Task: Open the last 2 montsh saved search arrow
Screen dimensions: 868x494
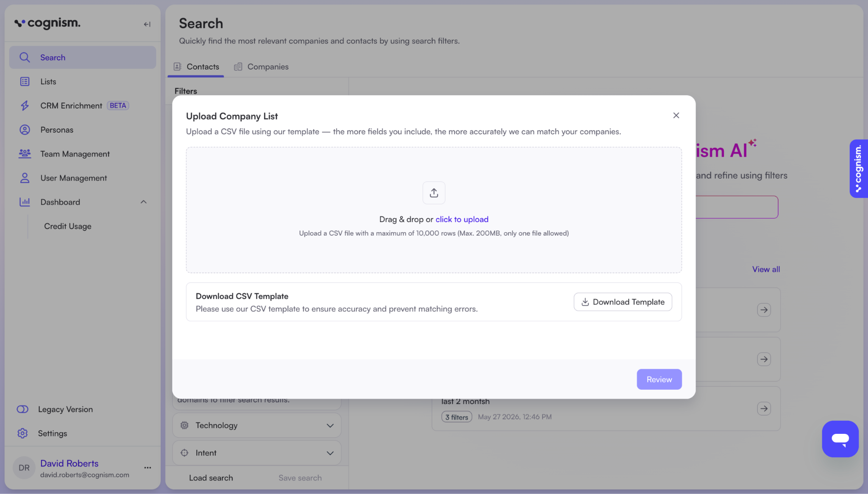Action: pos(764,409)
